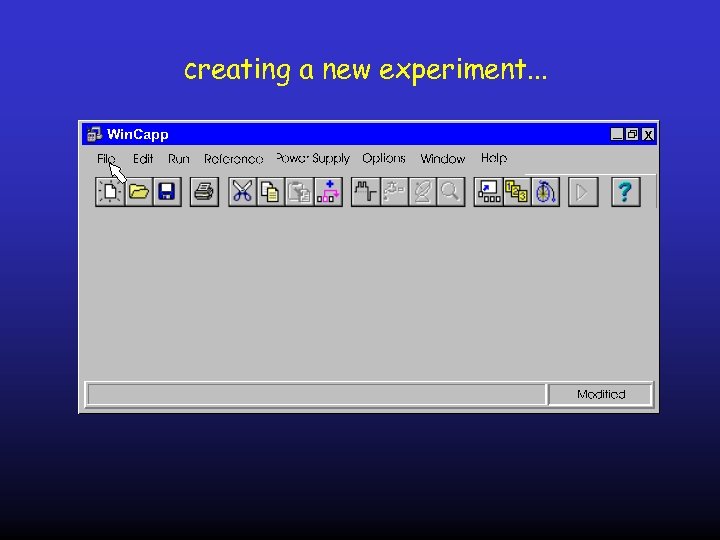The width and height of the screenshot is (720, 540).
Task: Print with the printer toolbar icon
Action: click(204, 191)
